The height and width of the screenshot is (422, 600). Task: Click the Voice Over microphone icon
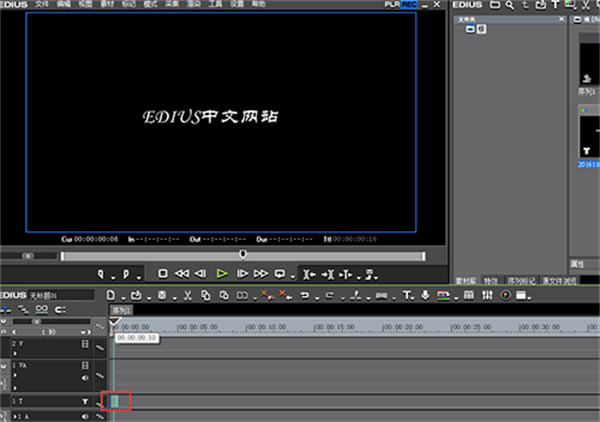point(425,295)
